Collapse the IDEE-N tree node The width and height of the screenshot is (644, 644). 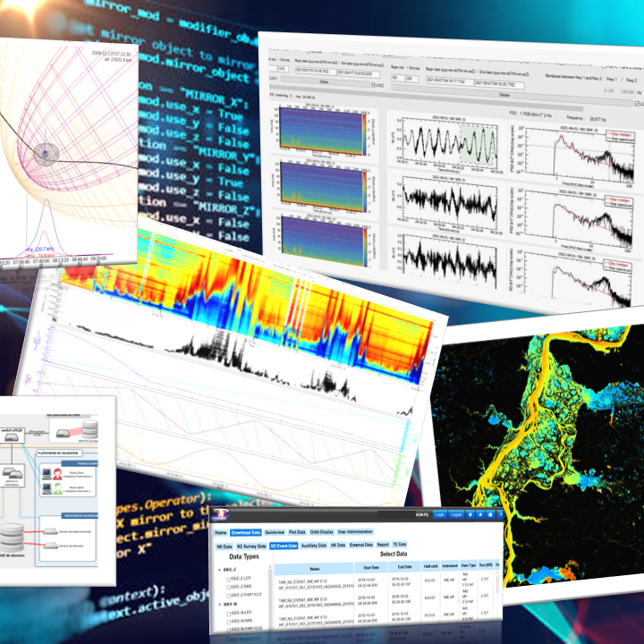pyautogui.click(x=220, y=605)
